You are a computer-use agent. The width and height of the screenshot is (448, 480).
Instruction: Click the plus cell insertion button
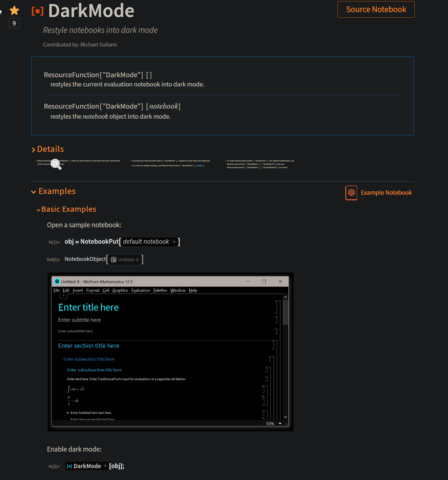click(64, 296)
